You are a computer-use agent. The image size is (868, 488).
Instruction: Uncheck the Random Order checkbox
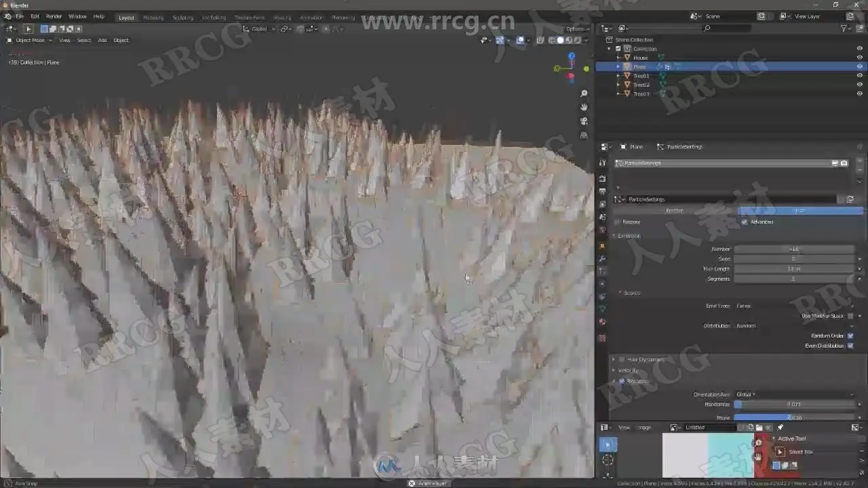(850, 335)
